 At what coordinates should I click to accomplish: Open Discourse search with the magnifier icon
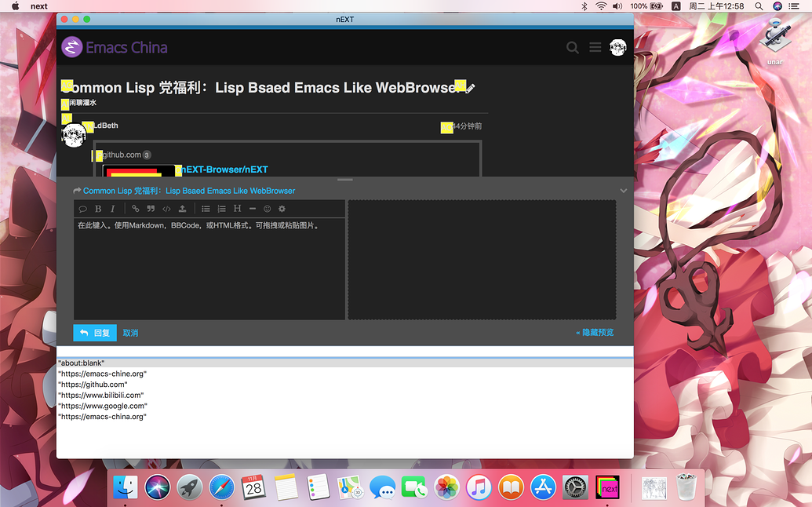point(572,47)
